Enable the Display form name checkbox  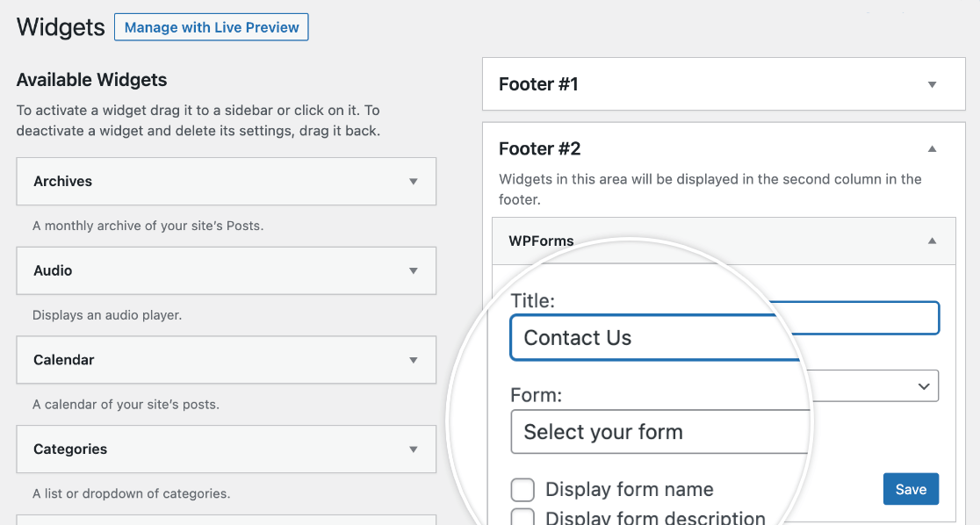tap(522, 489)
